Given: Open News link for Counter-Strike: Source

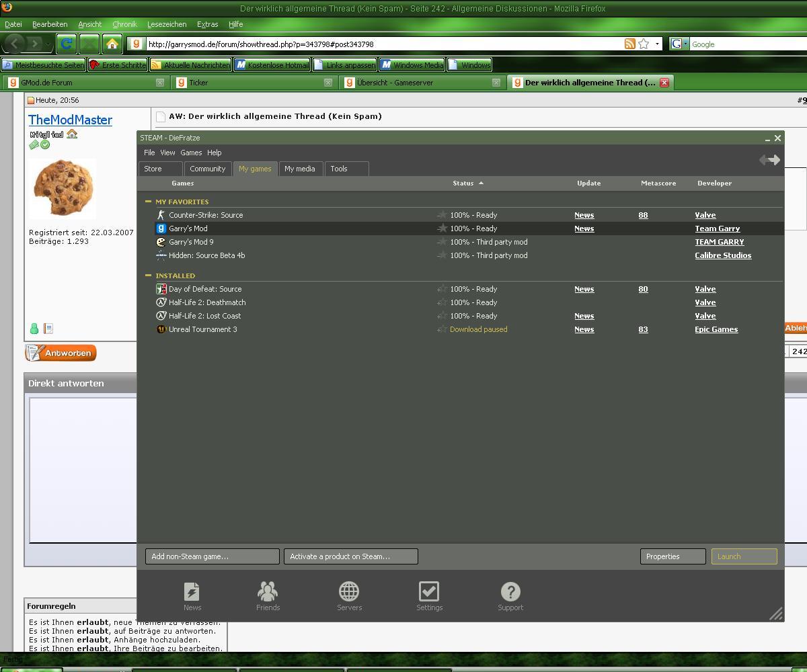Looking at the screenshot, I should pos(584,215).
